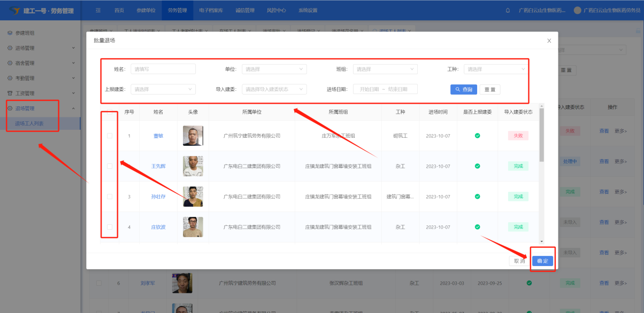Click the 工资管理 sidebar icon

click(10, 93)
